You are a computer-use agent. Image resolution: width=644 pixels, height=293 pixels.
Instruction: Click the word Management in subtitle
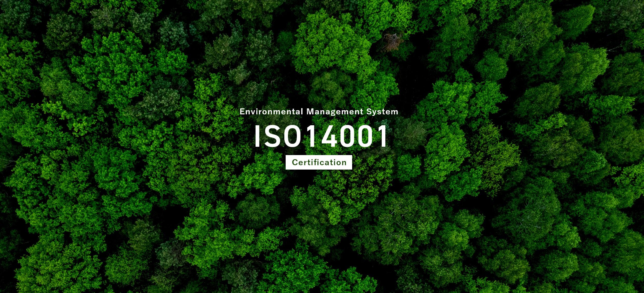[x=335, y=112]
